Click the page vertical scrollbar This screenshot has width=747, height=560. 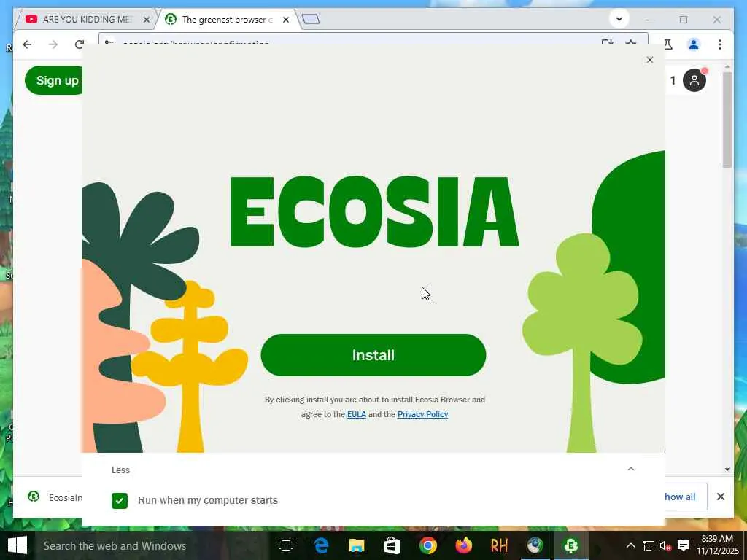(727, 120)
